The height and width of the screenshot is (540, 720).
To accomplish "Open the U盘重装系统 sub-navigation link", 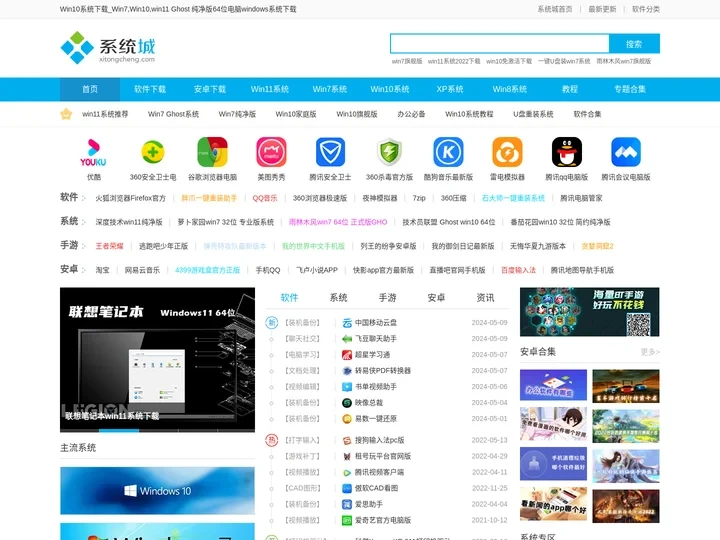I will tap(533, 114).
